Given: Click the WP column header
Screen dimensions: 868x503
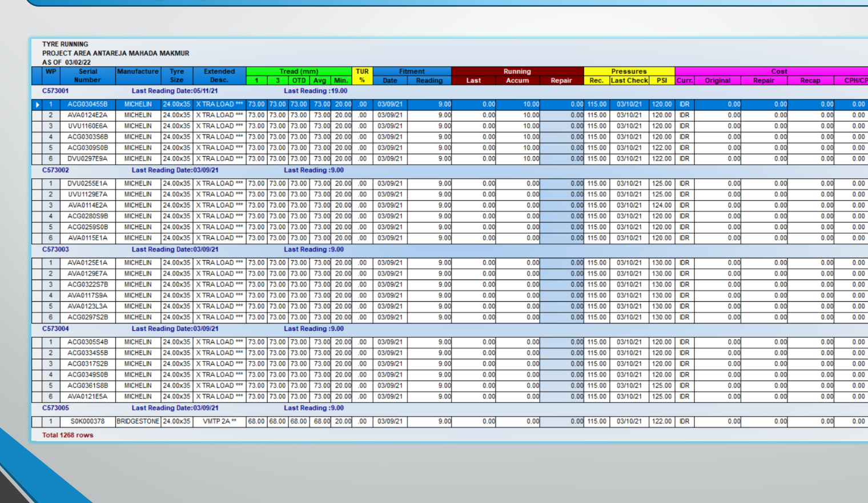Looking at the screenshot, I should [51, 75].
